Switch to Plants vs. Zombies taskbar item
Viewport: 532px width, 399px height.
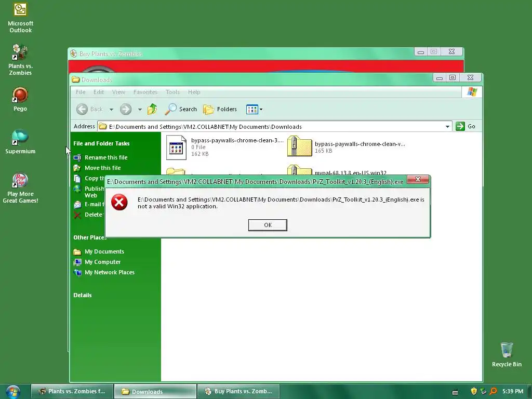[x=72, y=391]
